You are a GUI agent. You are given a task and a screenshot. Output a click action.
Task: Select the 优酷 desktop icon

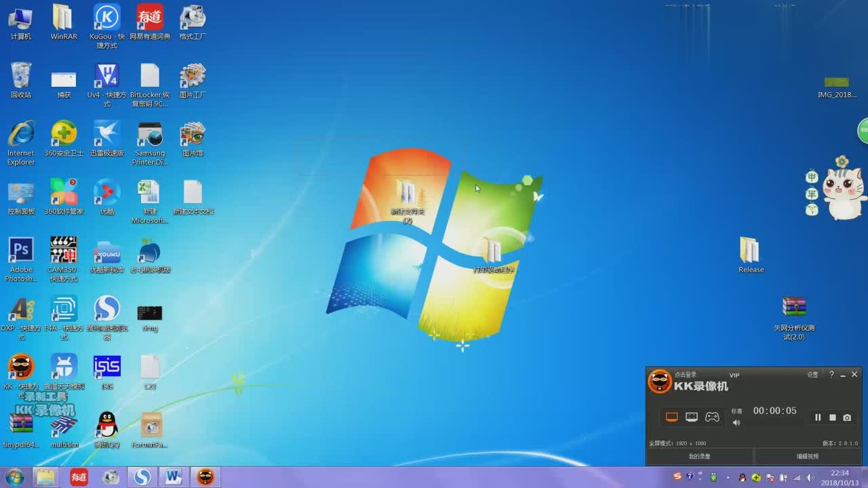(107, 197)
